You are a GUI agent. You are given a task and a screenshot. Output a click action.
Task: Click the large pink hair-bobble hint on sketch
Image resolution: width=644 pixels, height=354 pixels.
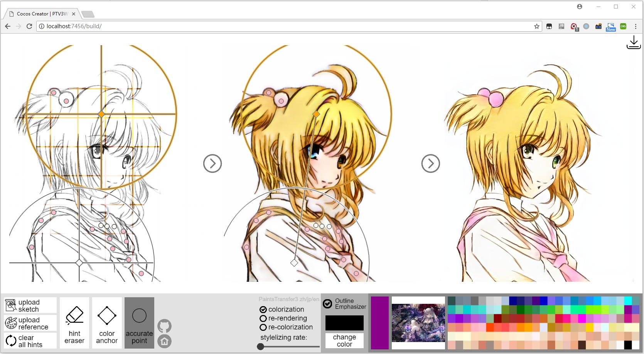66,101
